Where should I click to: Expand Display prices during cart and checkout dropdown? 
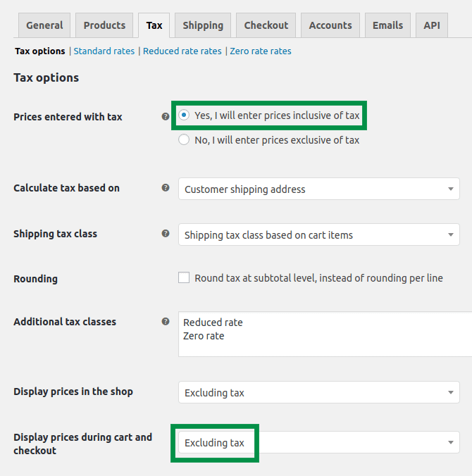(x=319, y=442)
